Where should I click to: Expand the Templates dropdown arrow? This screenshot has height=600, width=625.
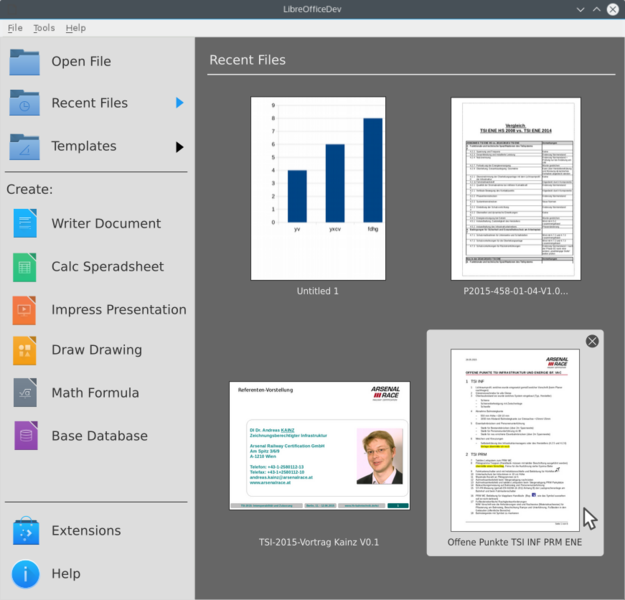[x=180, y=147]
